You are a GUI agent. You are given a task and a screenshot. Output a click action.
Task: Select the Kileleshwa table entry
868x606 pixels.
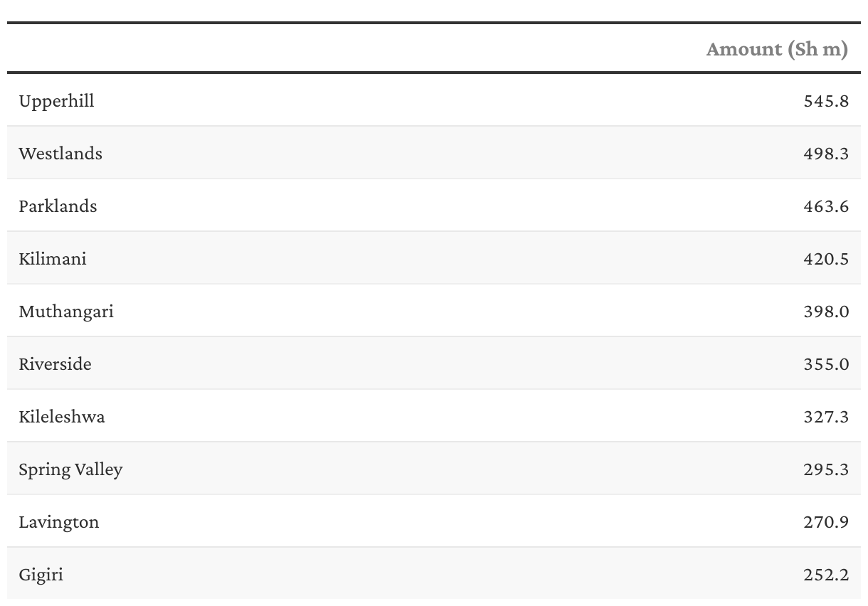point(62,417)
